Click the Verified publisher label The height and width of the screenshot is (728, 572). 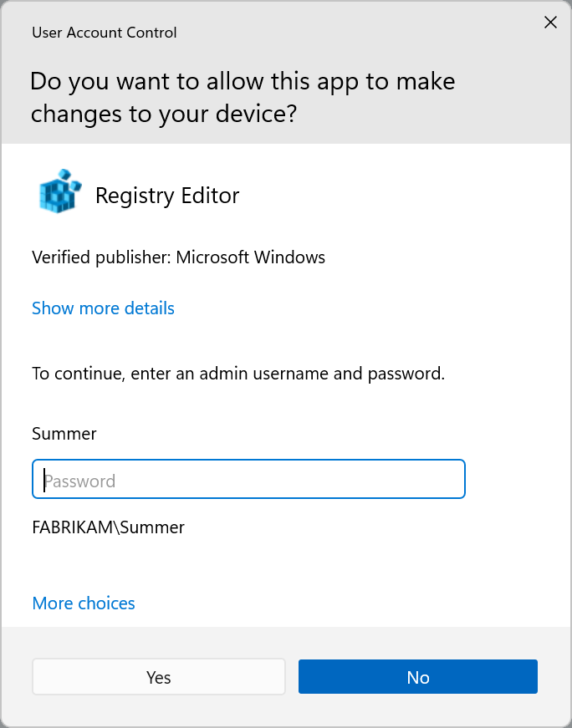point(101,257)
